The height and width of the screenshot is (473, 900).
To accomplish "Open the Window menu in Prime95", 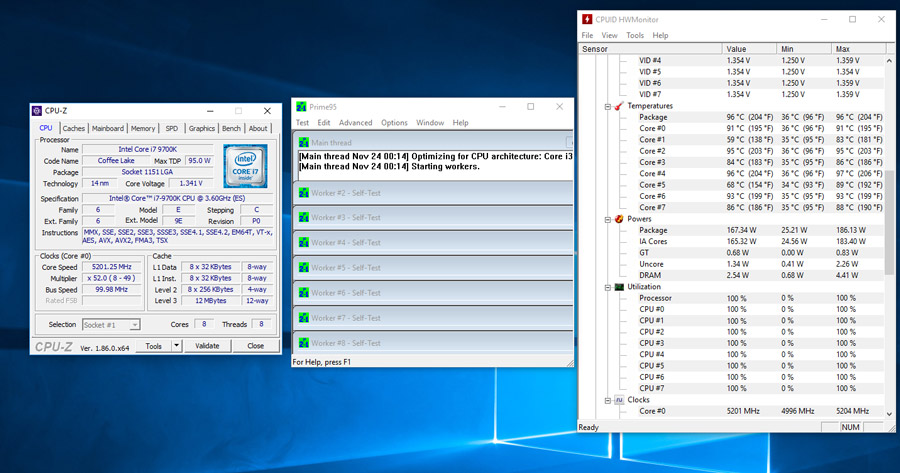I will 430,123.
